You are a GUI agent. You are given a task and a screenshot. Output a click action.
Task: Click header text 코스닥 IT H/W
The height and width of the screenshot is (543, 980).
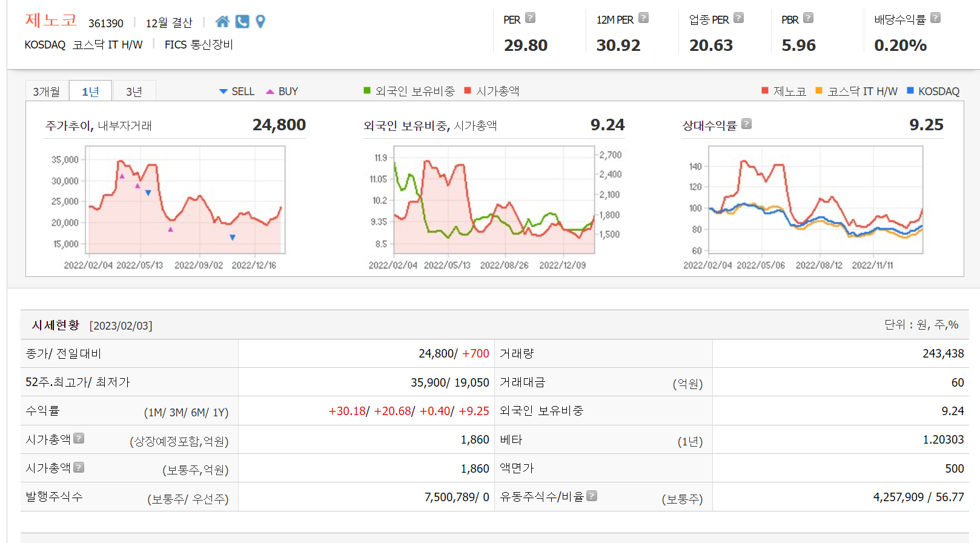pyautogui.click(x=108, y=45)
